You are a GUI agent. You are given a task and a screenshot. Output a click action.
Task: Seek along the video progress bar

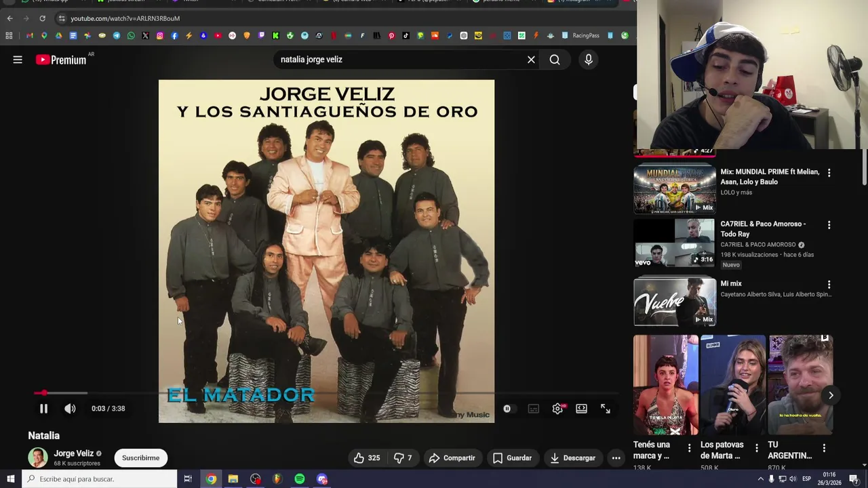[325, 393]
